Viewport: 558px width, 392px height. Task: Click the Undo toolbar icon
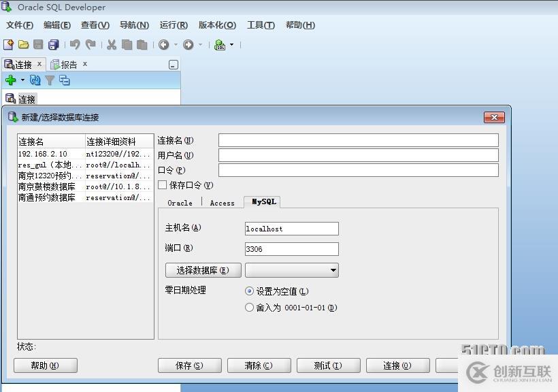click(75, 45)
